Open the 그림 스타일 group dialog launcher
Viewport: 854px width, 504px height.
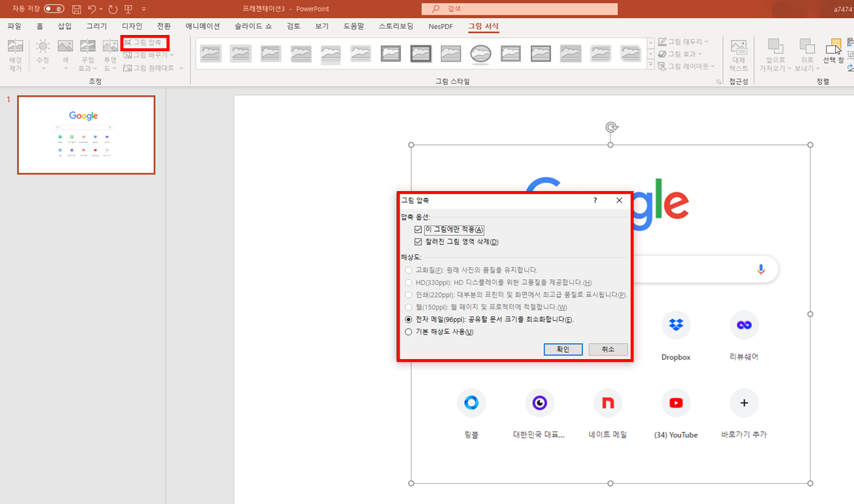pyautogui.click(x=719, y=82)
